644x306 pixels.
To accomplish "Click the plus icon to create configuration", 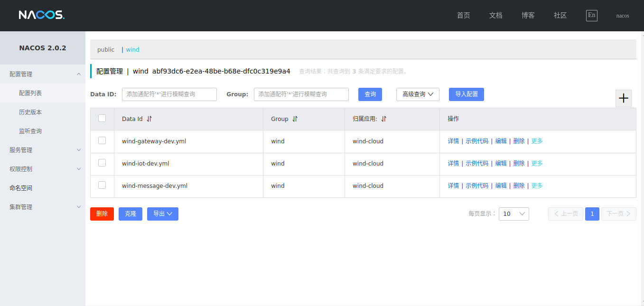I will (623, 98).
